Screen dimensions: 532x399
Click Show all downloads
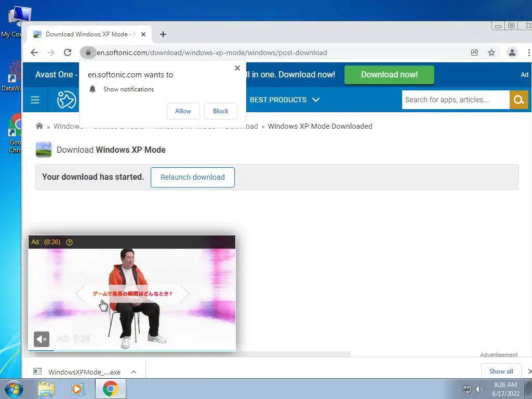(x=501, y=371)
